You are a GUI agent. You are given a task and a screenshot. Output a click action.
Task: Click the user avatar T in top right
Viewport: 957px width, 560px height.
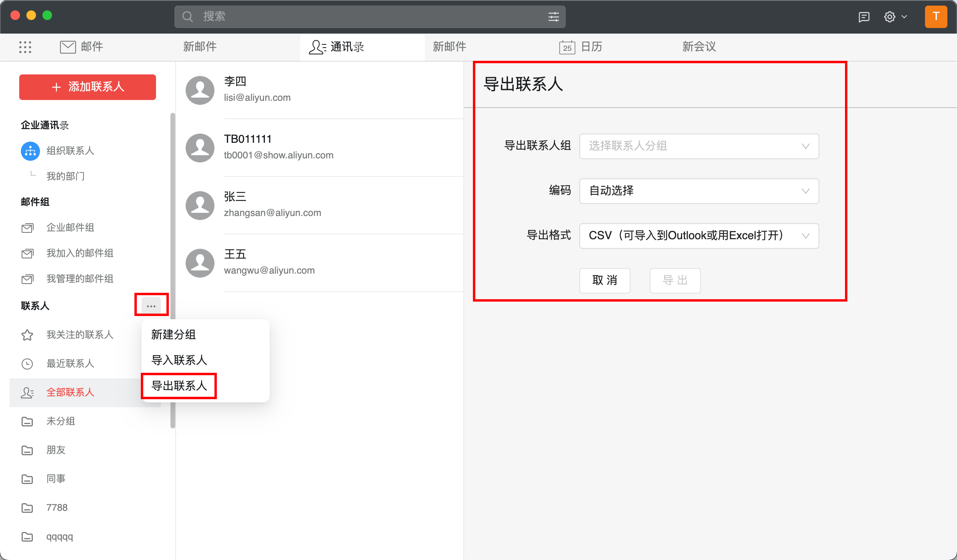point(936,16)
